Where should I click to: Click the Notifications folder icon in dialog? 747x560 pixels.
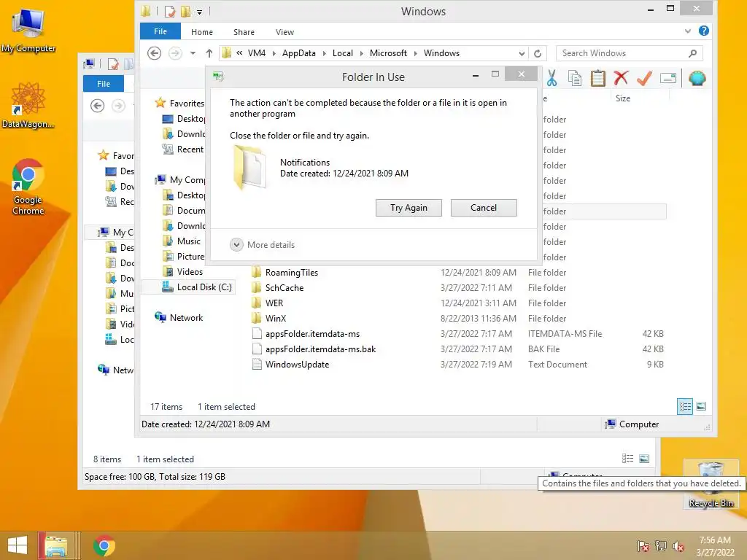249,168
